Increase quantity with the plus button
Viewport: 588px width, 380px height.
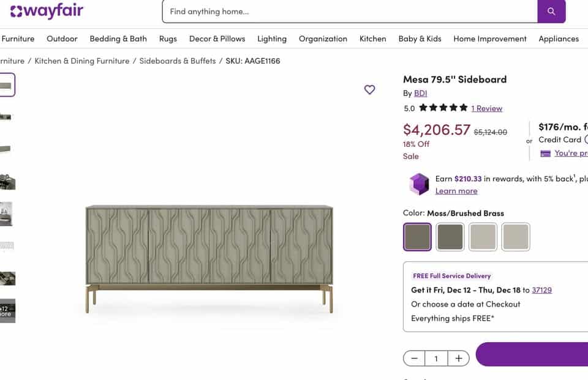click(x=458, y=359)
